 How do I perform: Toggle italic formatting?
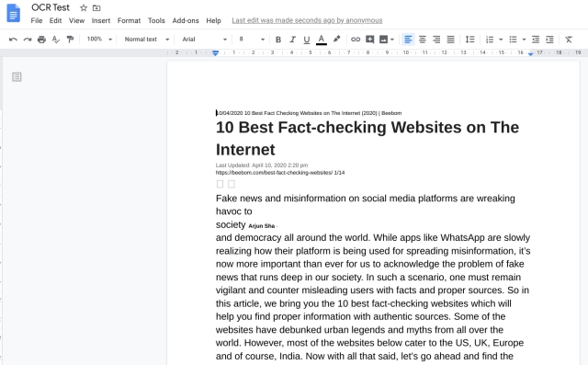[292, 39]
